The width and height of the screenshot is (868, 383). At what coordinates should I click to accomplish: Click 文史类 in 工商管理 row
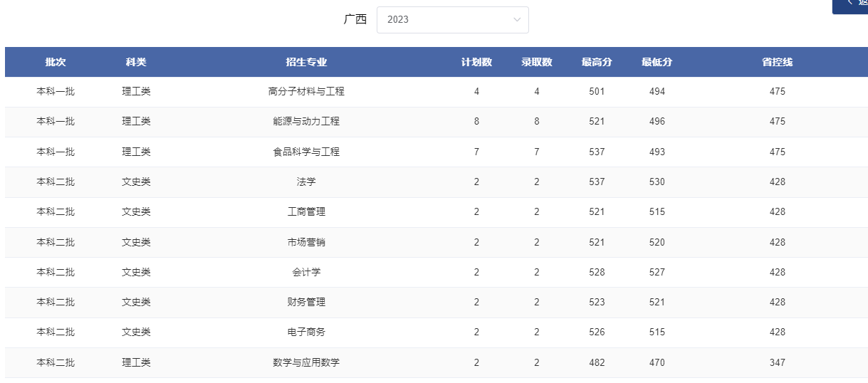pyautogui.click(x=136, y=212)
